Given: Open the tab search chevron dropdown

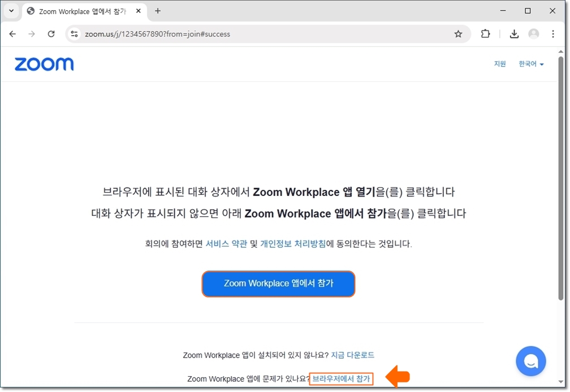Looking at the screenshot, I should point(11,11).
